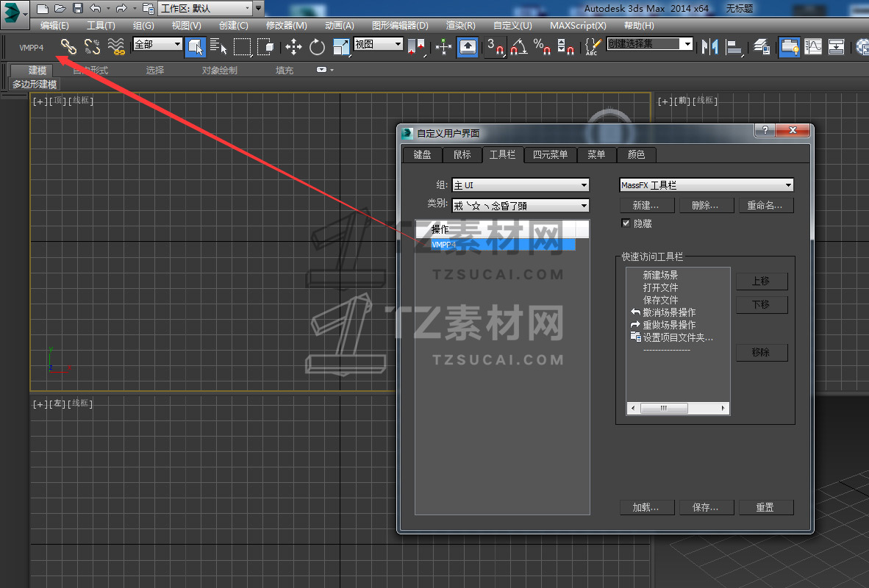
Task: Toggle the Spinner Snap magnet
Action: coord(565,47)
